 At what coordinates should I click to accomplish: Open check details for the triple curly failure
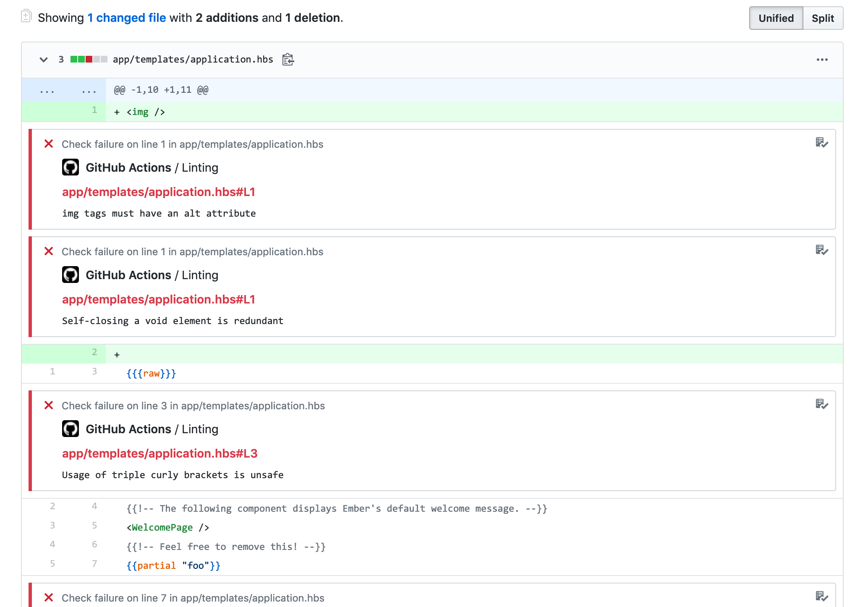[x=821, y=404]
